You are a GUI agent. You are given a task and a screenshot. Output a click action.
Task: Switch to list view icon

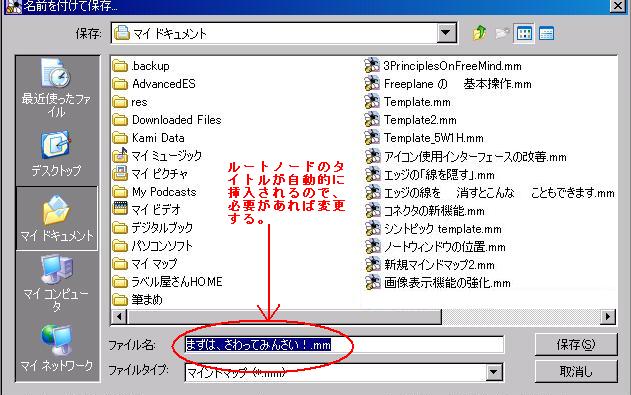[x=524, y=33]
